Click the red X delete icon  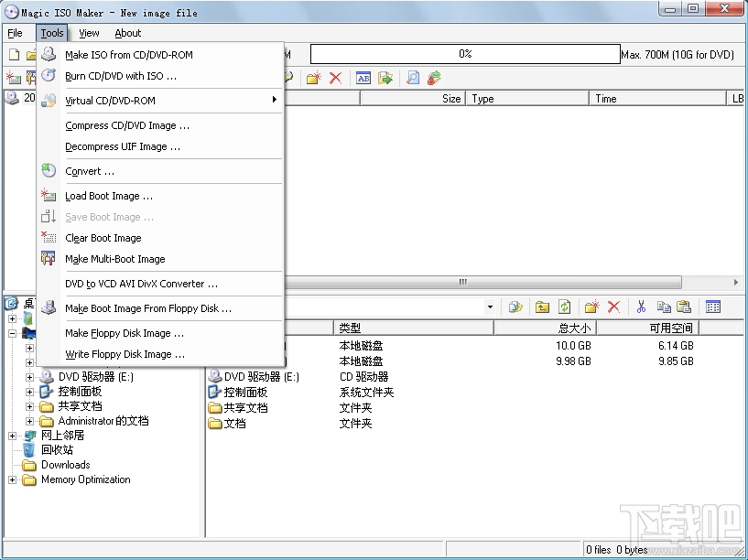(335, 77)
